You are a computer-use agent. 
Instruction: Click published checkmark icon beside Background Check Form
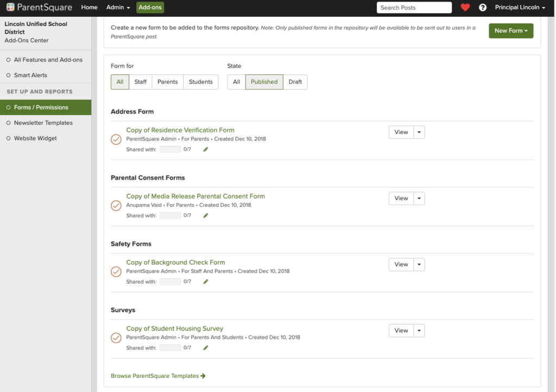pos(116,271)
